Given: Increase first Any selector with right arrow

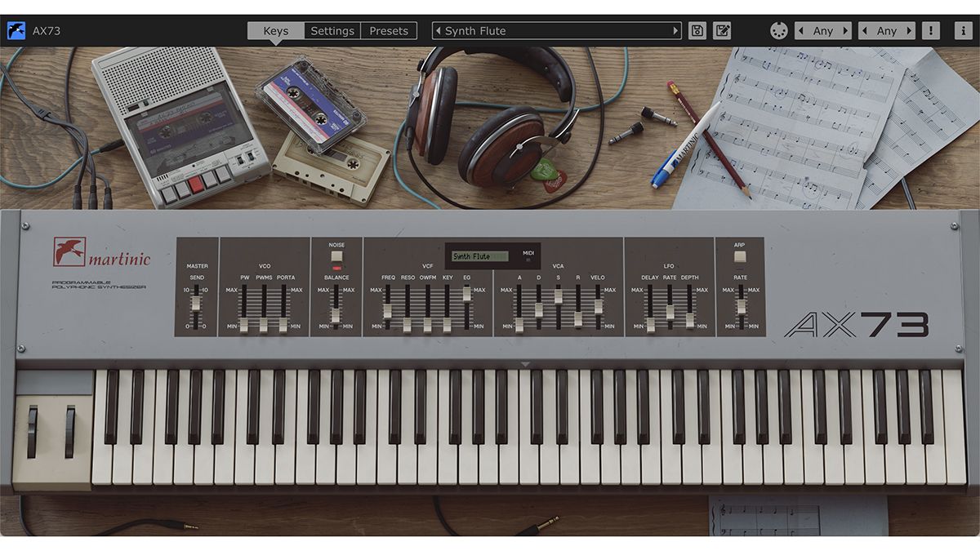Looking at the screenshot, I should [x=846, y=31].
